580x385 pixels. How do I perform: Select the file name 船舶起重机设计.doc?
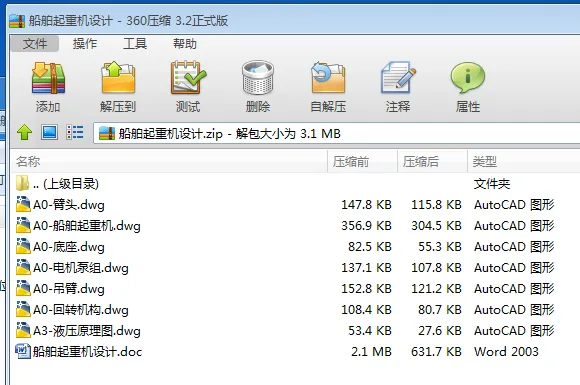pyautogui.click(x=87, y=351)
